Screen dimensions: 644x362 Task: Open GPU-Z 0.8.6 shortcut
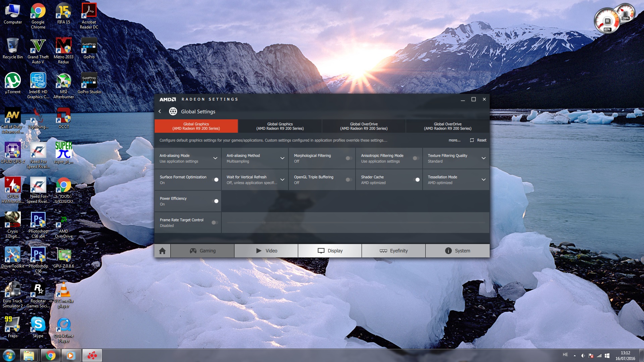point(63,257)
